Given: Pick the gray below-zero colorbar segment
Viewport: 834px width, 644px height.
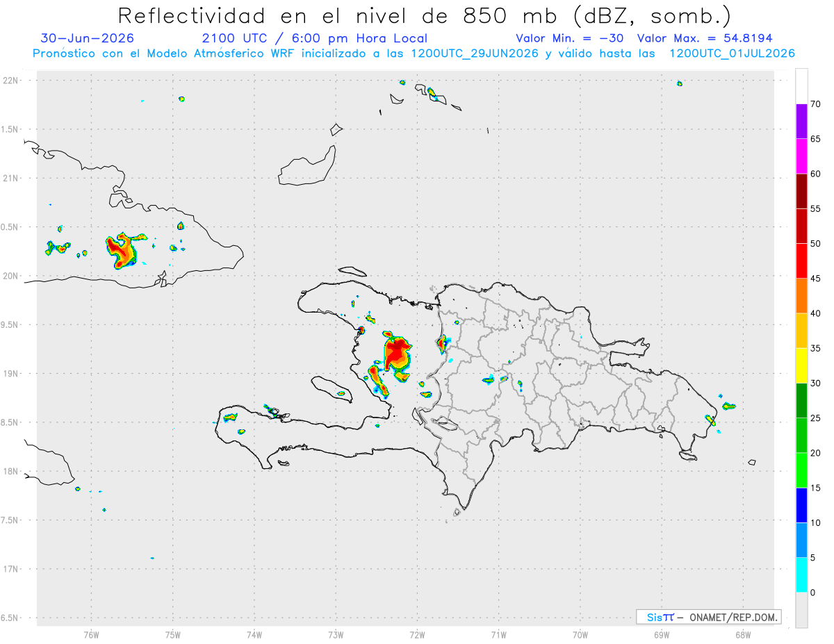Looking at the screenshot, I should [x=801, y=610].
